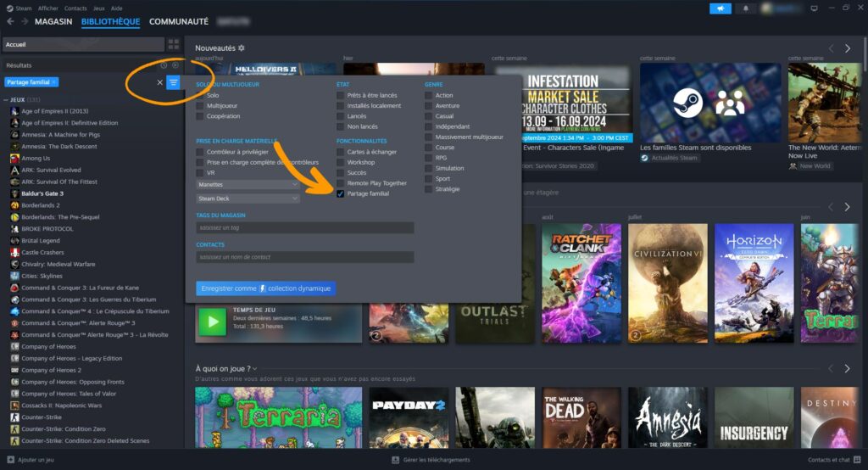Uncheck the Partage familial checkbox
Image resolution: width=868 pixels, height=470 pixels.
(341, 194)
